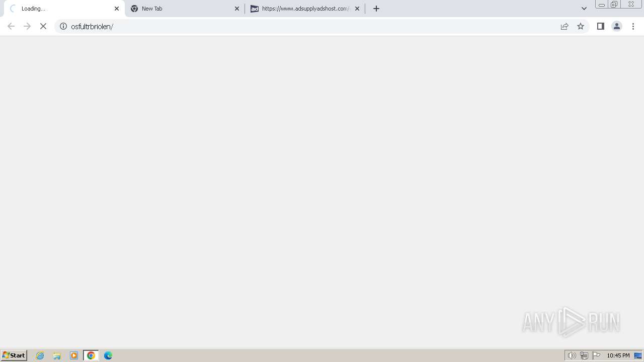The width and height of the screenshot is (644, 362).
Task: Show the clock reading 10:45 PM
Action: (x=618, y=355)
